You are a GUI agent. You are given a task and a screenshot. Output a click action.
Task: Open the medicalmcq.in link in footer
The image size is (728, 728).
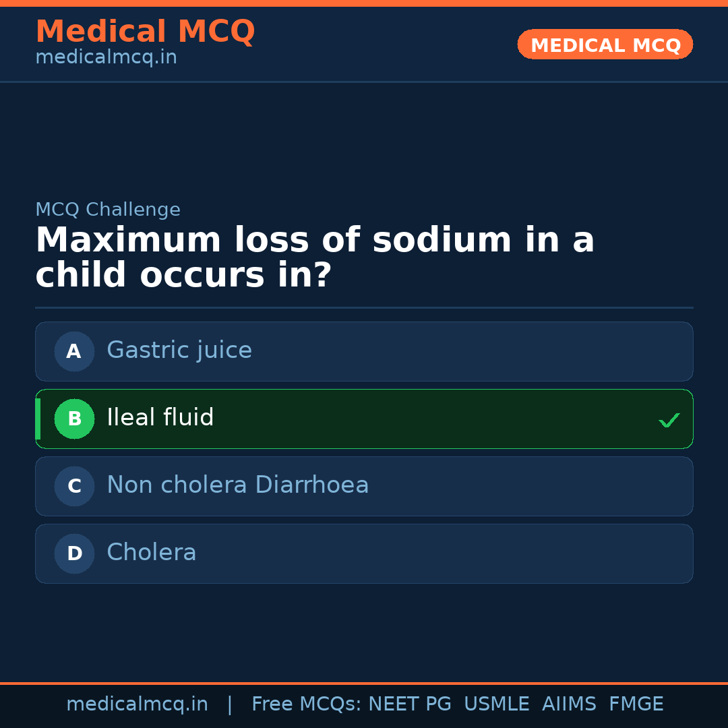(137, 704)
